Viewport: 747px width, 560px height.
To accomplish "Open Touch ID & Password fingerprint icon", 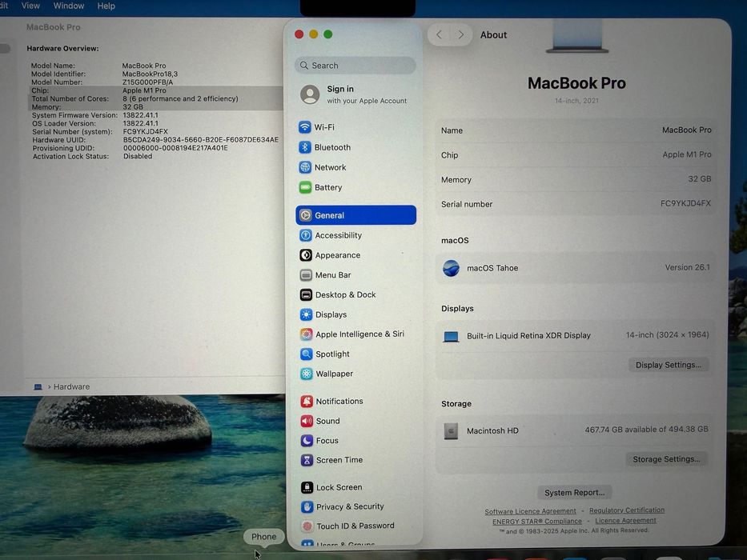I will [307, 526].
